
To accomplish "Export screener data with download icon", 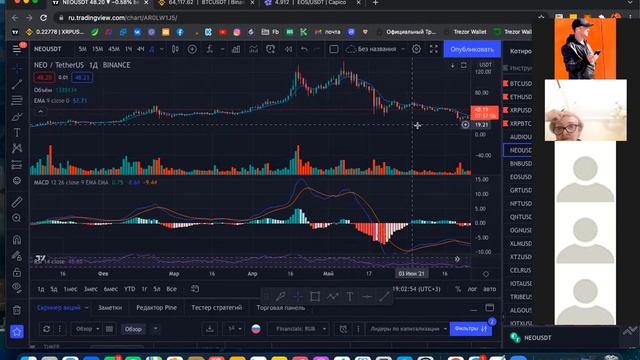I will tap(210, 329).
